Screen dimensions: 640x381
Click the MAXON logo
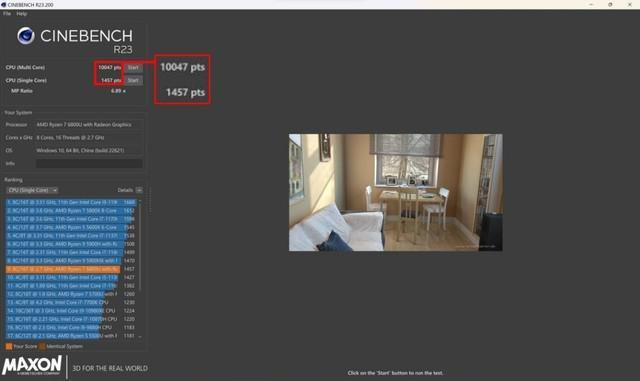[32, 365]
